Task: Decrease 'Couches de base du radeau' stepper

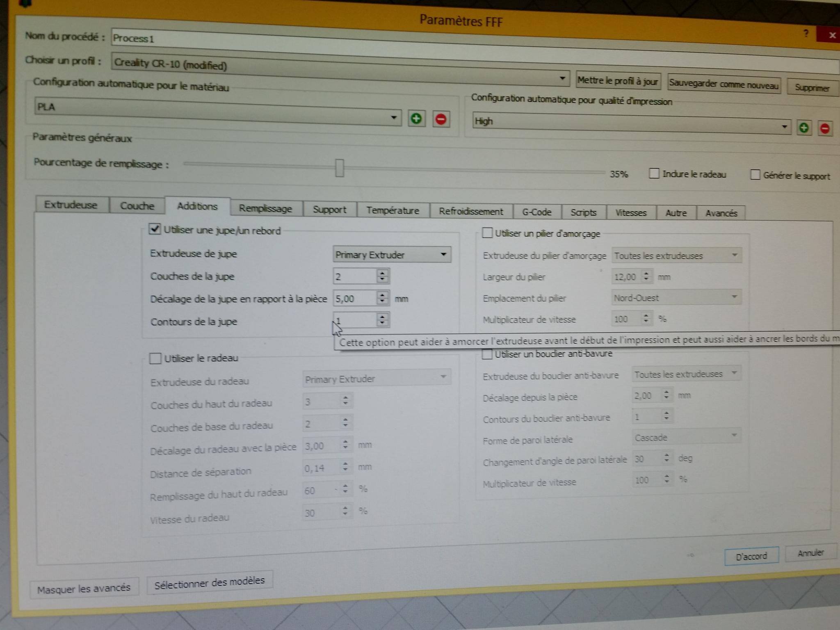Action: click(345, 425)
